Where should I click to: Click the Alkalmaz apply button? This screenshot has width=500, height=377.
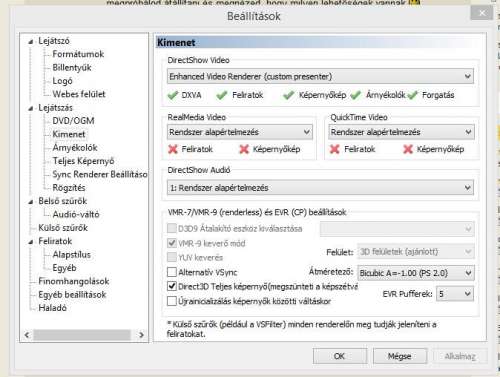point(460,356)
